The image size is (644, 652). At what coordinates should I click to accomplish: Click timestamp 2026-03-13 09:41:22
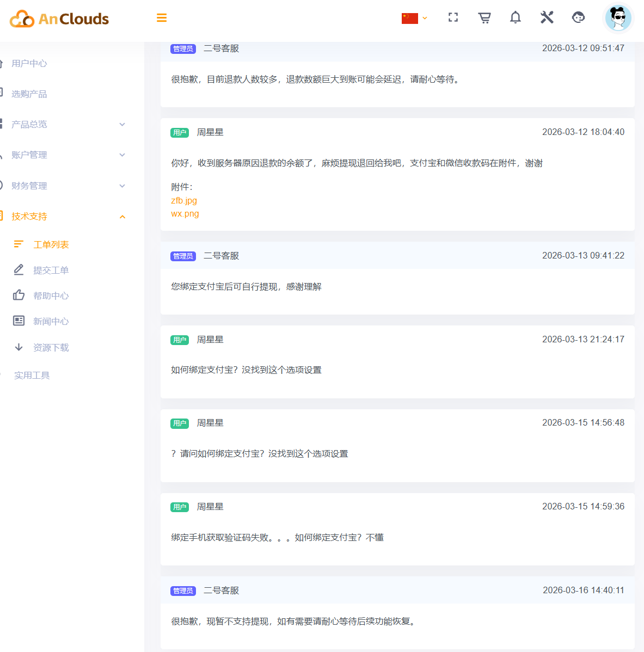tap(583, 255)
